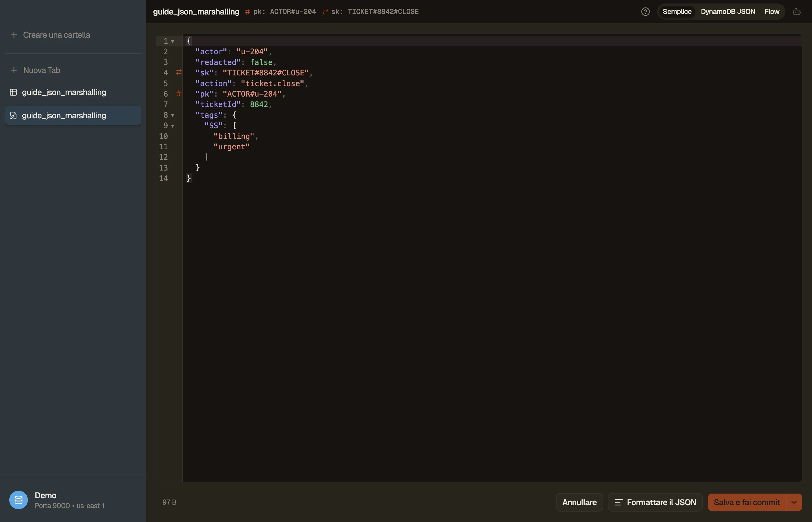Collapse the SS array at line 9
The image size is (812, 522).
click(173, 126)
